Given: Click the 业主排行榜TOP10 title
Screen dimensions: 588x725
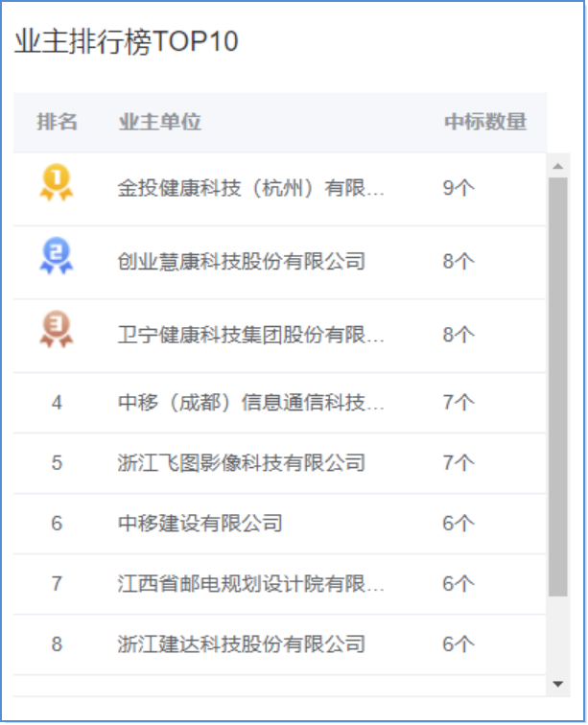Looking at the screenshot, I should [x=127, y=41].
